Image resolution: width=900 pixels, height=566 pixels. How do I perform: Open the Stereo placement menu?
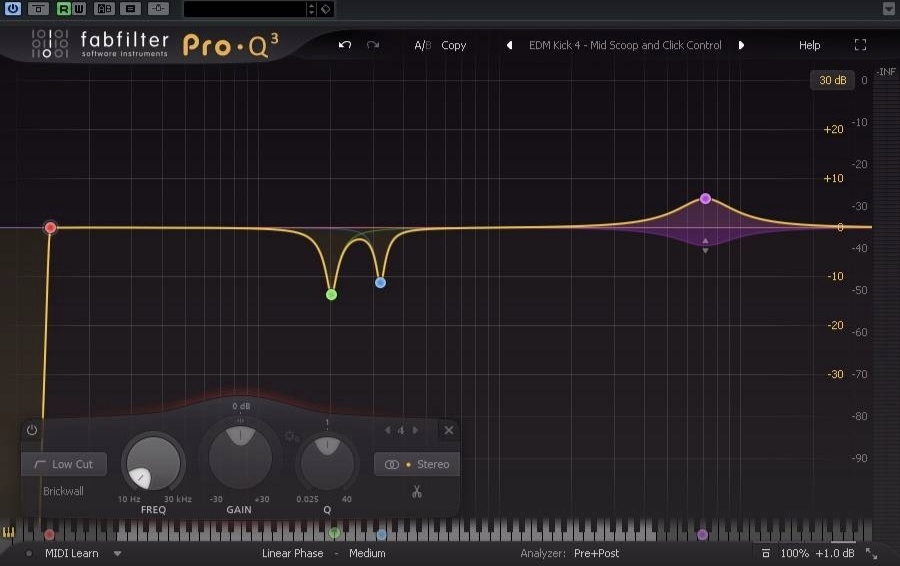[x=417, y=464]
